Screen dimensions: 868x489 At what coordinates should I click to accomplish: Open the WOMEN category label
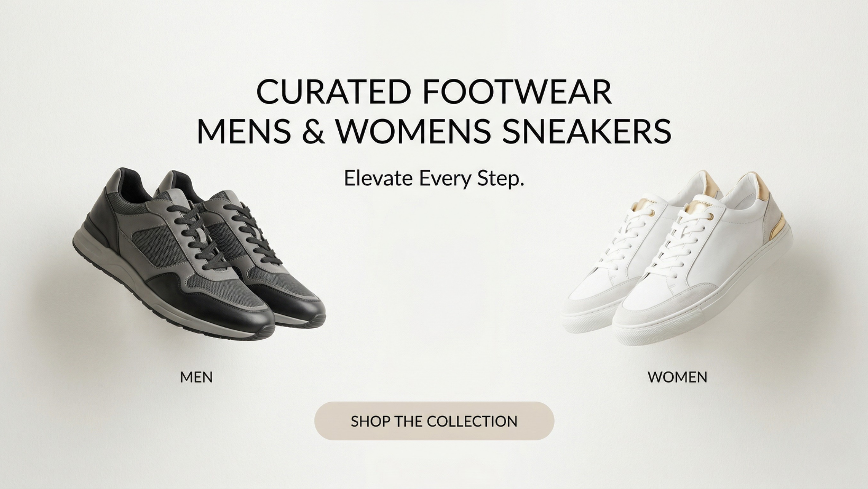(x=677, y=377)
